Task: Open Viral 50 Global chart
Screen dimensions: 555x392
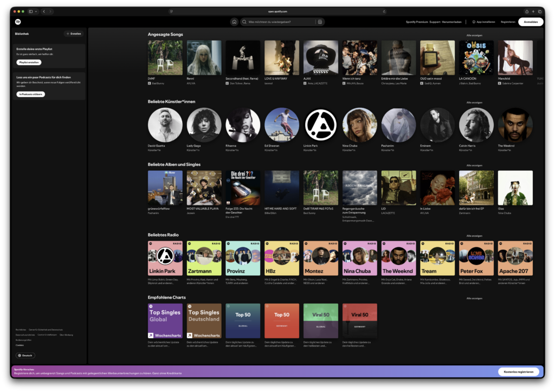Action: point(321,321)
